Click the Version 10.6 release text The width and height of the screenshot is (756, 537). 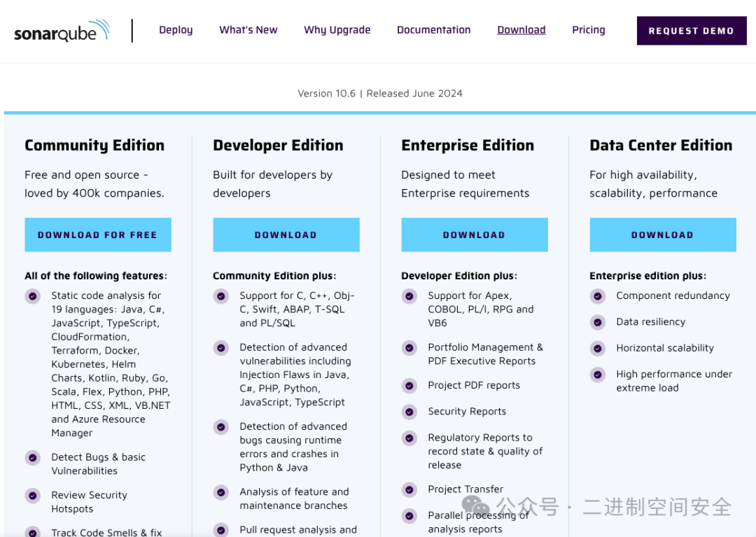coord(380,94)
